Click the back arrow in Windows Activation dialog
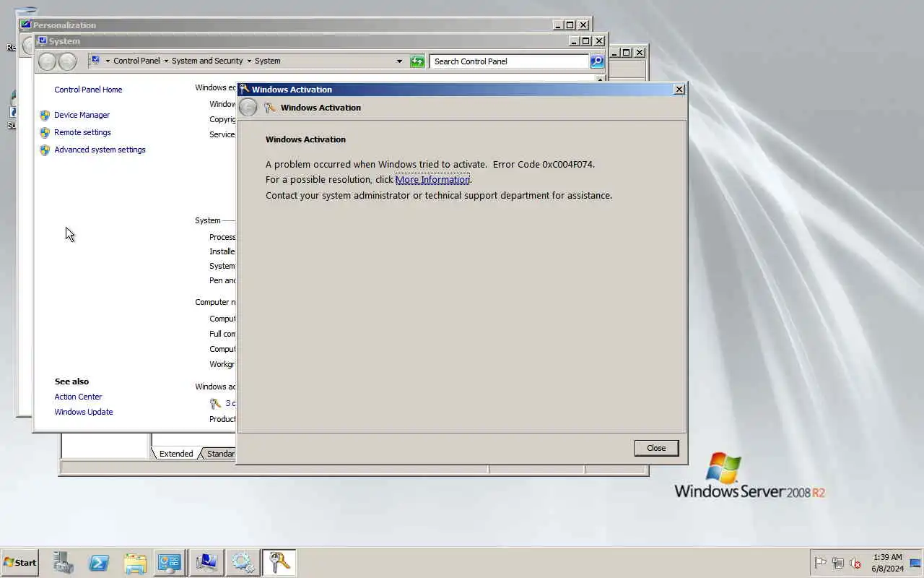Screen dimensions: 924x578 248,108
